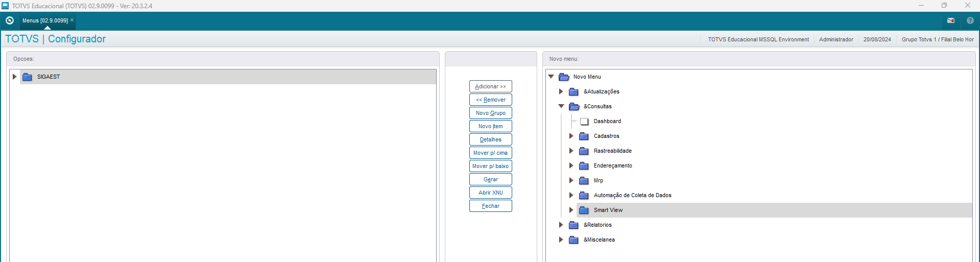
Task: Click the Cadastros folder icon
Action: coord(584,136)
